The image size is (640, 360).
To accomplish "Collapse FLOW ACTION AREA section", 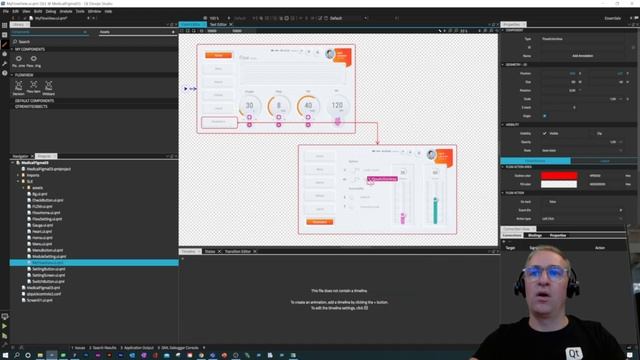I will tap(503, 167).
